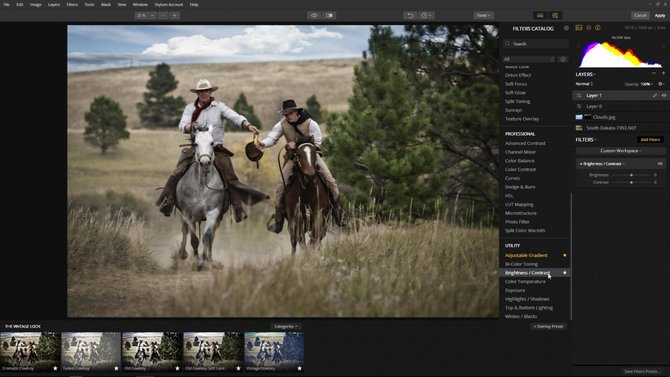Open the history clock icon
The height and width of the screenshot is (377, 670).
426,15
